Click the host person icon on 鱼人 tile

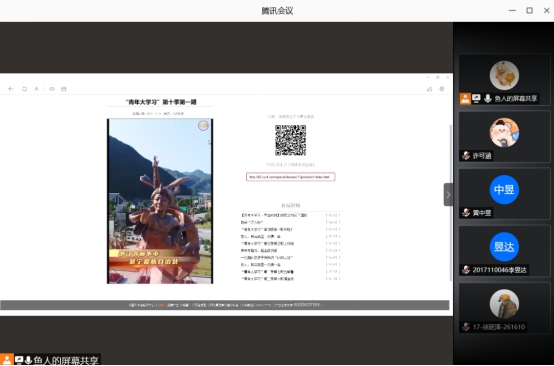465,99
